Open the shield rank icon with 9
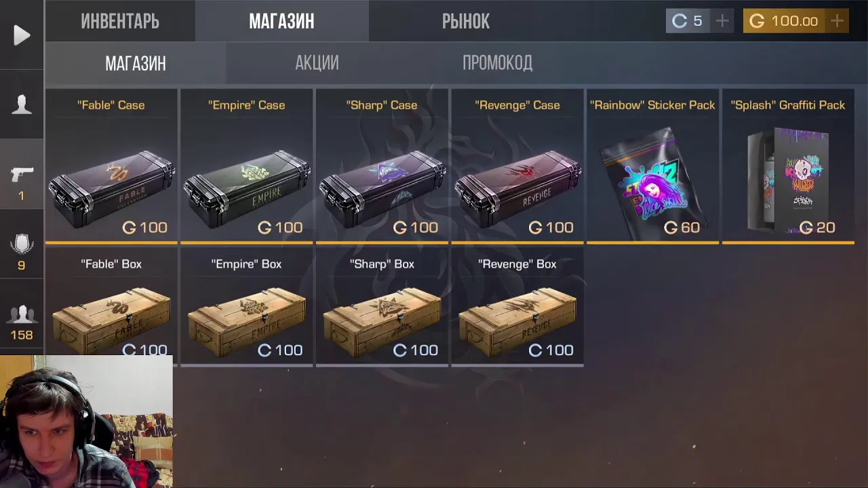The width and height of the screenshot is (868, 488). point(22,244)
